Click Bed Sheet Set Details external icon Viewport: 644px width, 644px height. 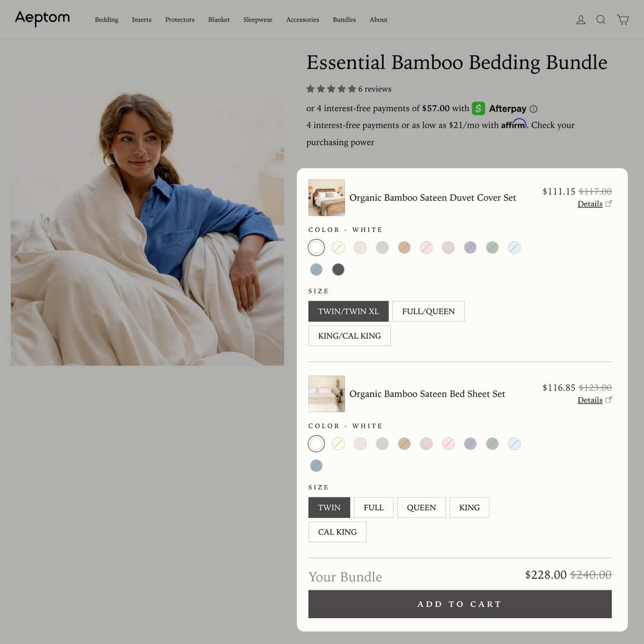tap(609, 400)
